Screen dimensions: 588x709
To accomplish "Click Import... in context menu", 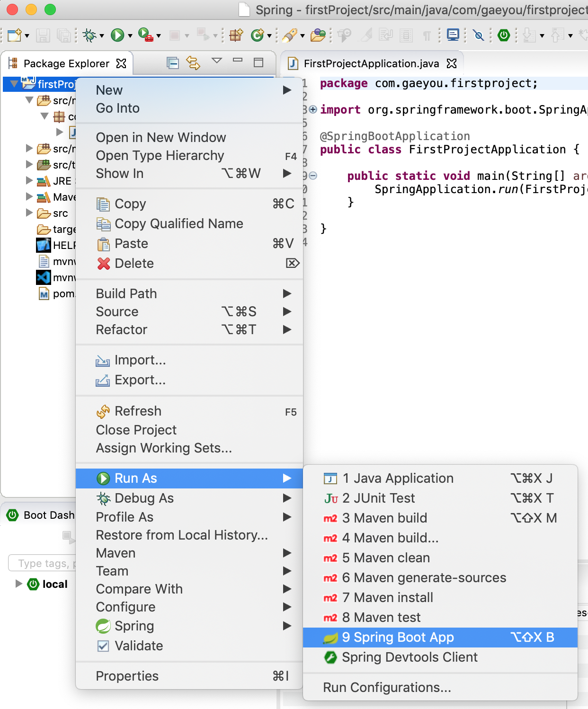I will pos(189,360).
